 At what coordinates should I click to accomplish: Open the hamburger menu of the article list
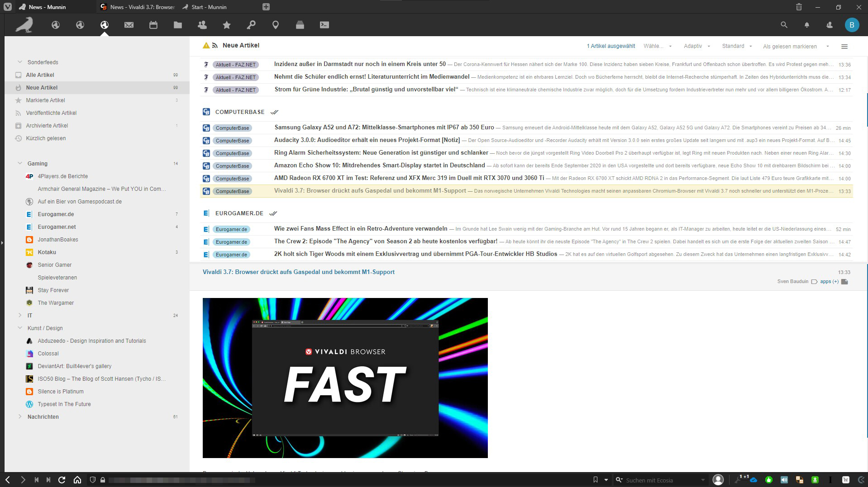(844, 46)
